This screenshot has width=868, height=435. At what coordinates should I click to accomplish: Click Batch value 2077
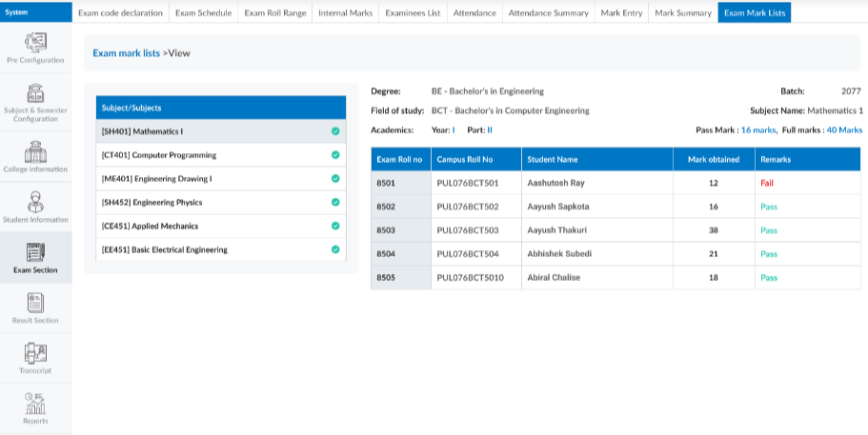coord(851,91)
